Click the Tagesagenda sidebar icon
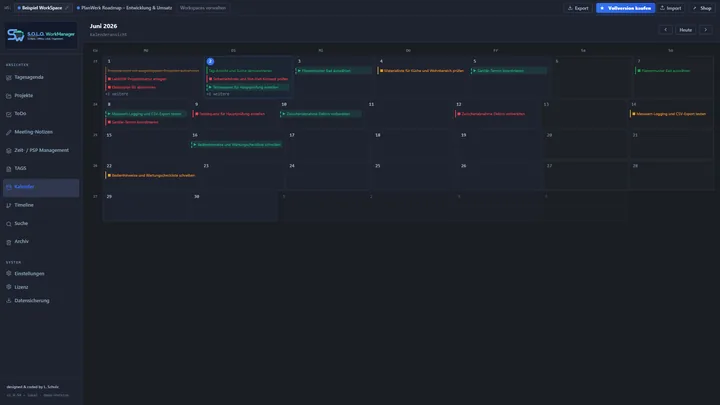 [9, 78]
